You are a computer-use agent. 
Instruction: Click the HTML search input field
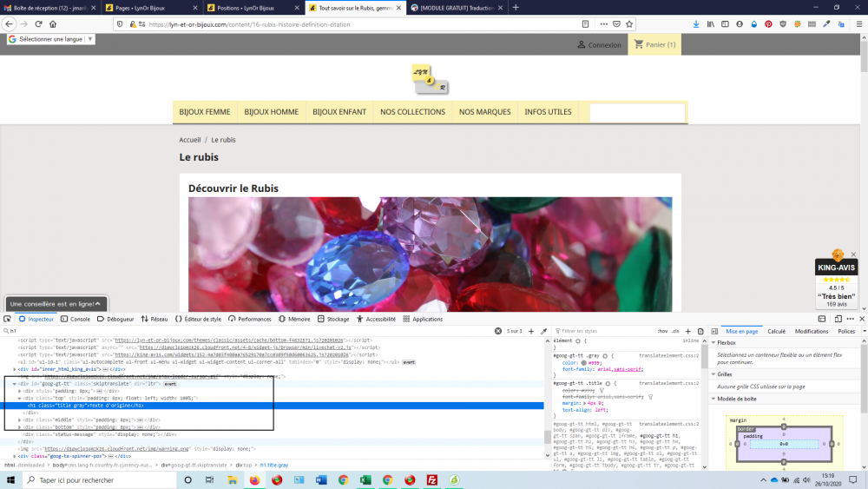click(249, 331)
